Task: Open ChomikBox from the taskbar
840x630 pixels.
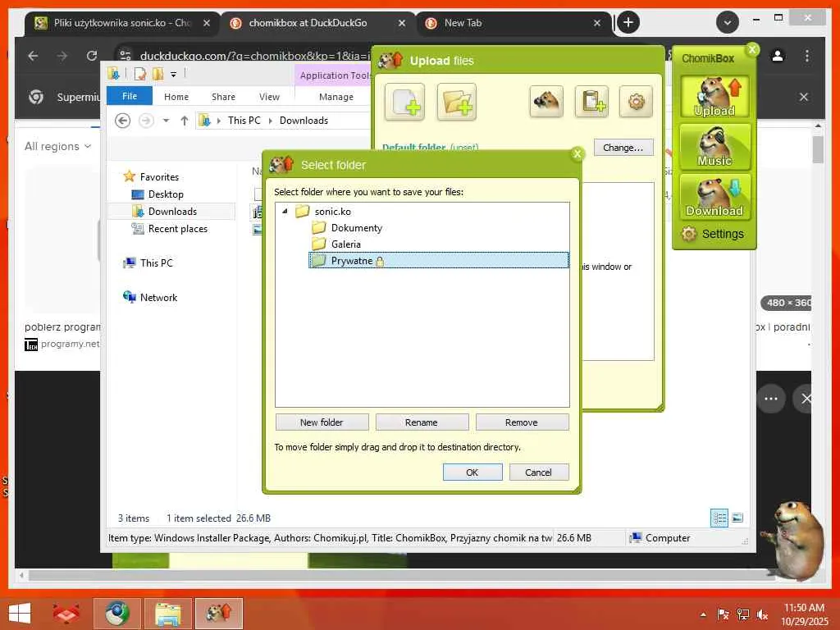Action: coord(218,613)
